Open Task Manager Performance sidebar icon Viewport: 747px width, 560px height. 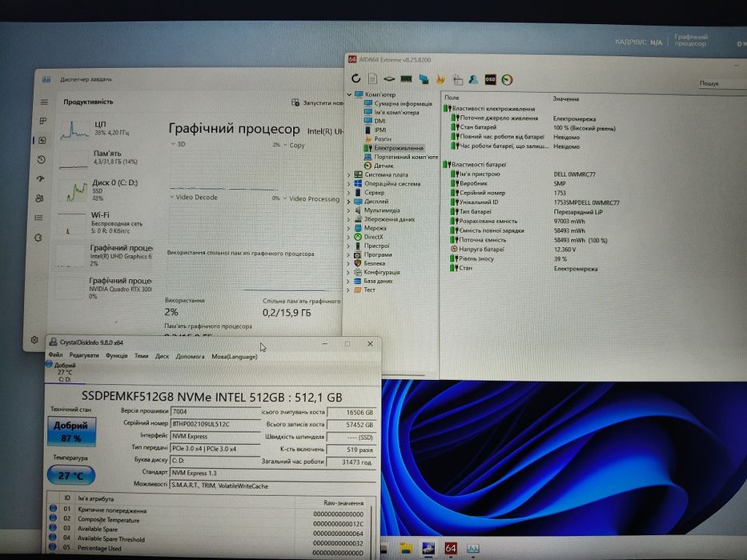coord(42,141)
